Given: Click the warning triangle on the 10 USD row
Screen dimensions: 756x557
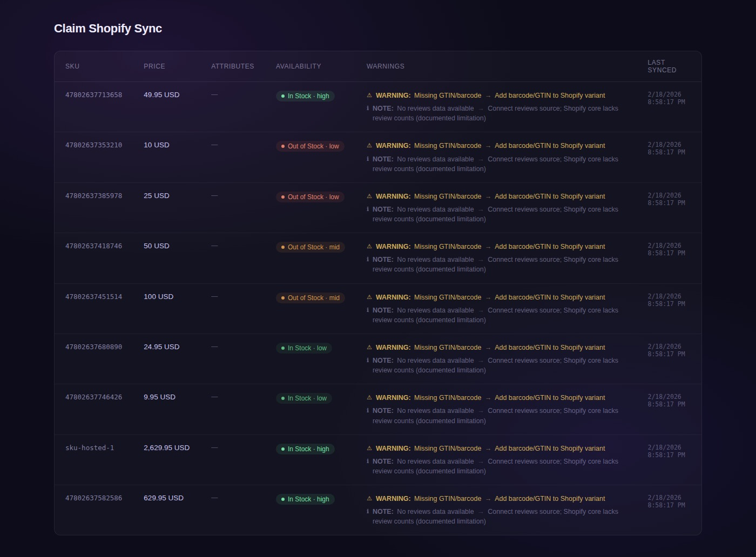Looking at the screenshot, I should 369,146.
